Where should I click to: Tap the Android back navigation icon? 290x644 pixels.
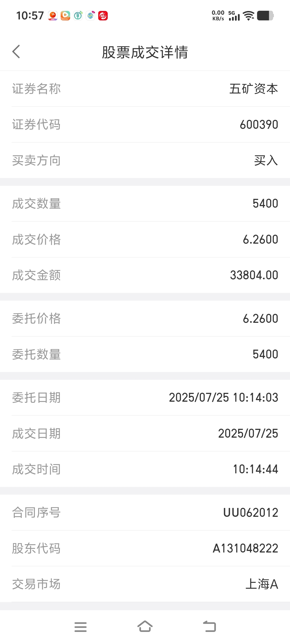point(209,627)
